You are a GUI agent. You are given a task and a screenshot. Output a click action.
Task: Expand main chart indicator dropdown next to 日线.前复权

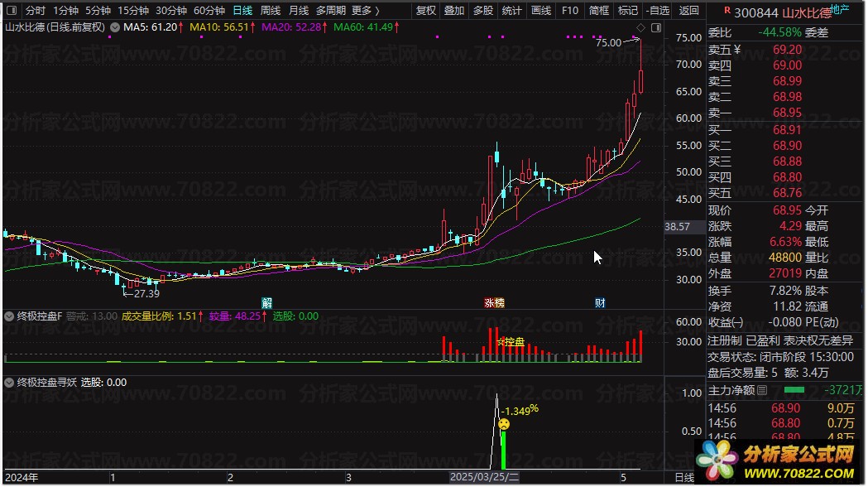coord(114,27)
